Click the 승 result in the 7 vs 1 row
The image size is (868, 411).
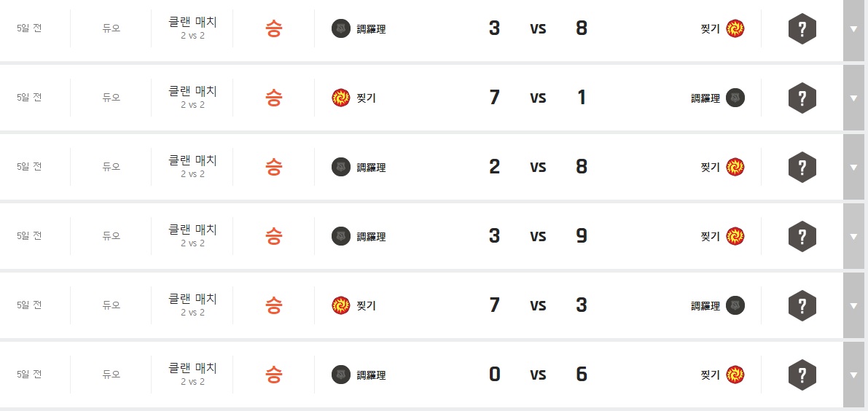[x=273, y=98]
